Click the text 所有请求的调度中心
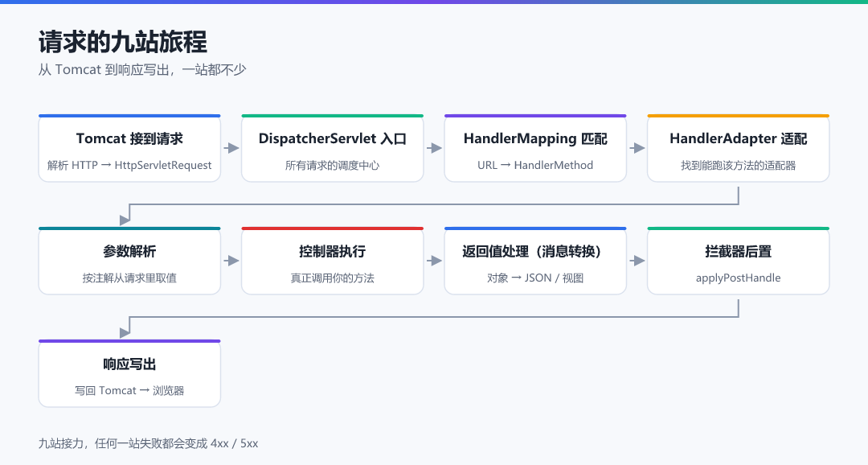 333,165
